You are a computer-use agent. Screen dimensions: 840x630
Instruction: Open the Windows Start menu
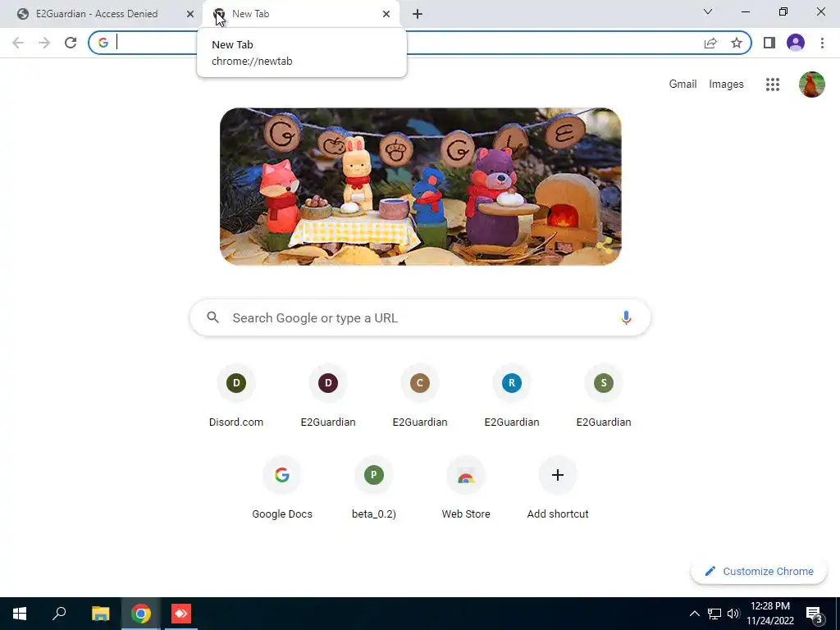coord(20,614)
